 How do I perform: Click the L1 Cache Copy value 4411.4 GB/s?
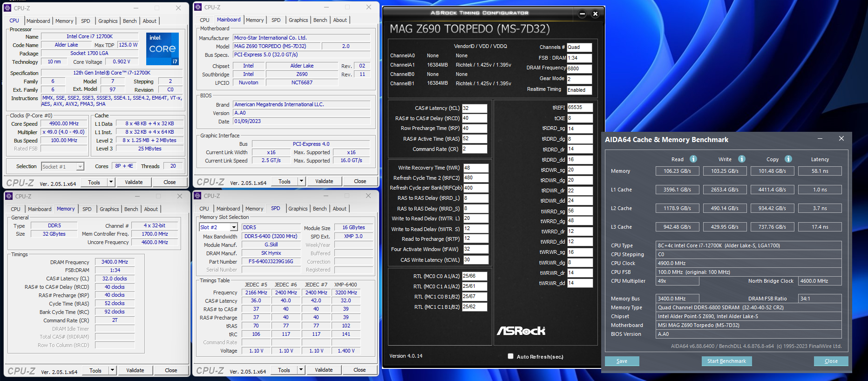pos(772,190)
